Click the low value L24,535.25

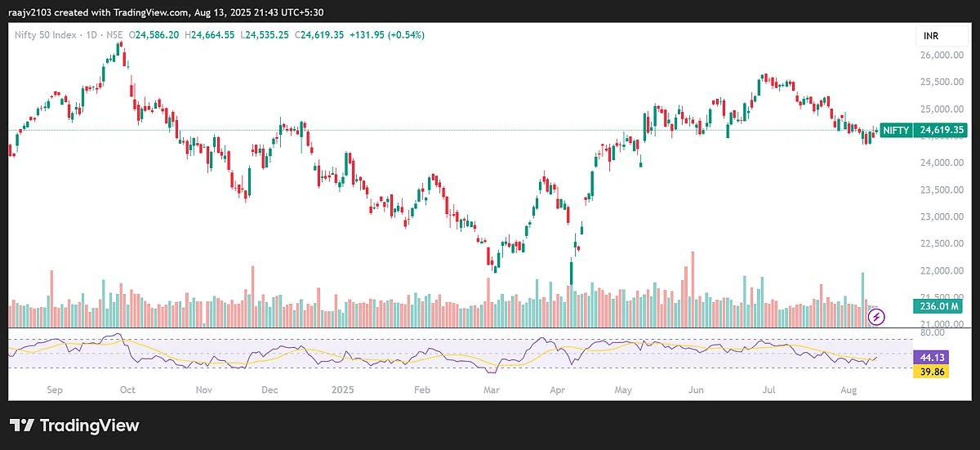pos(266,35)
